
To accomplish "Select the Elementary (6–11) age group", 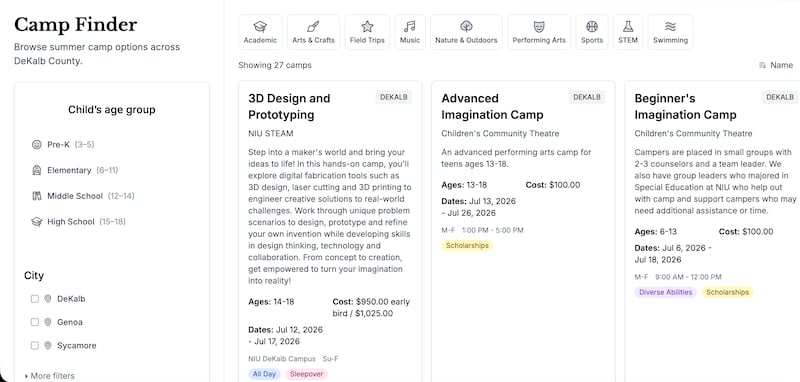I will tap(75, 170).
